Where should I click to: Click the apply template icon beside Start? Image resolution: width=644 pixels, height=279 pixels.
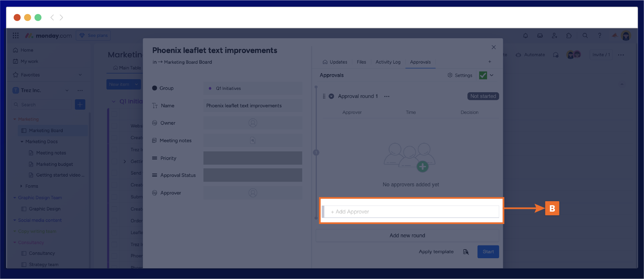click(x=466, y=252)
